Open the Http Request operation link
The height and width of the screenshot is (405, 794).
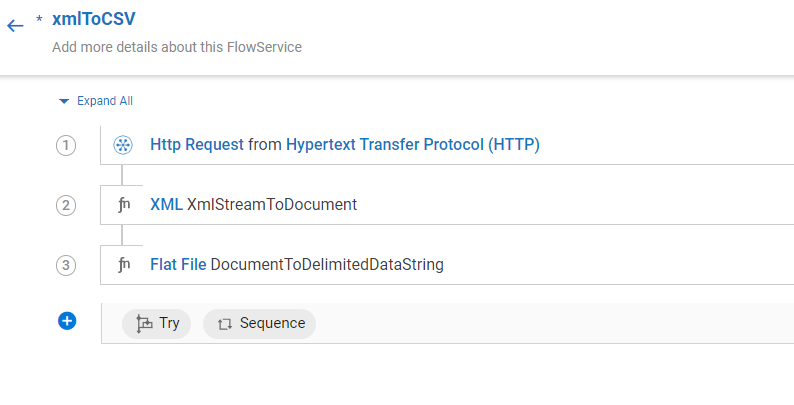[197, 145]
